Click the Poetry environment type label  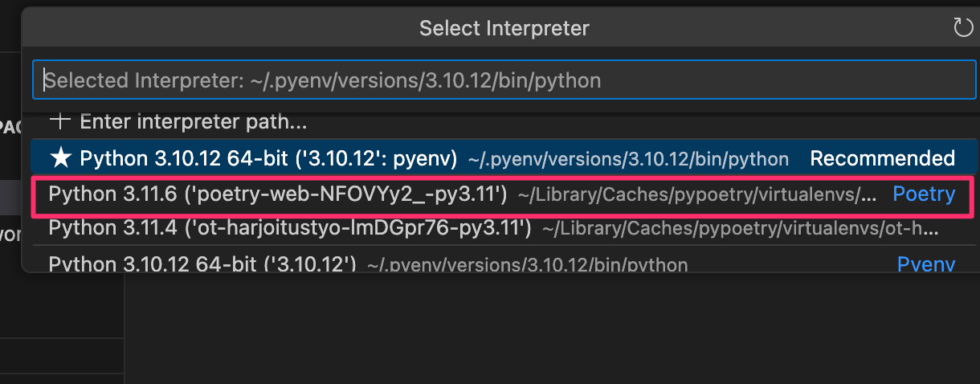tap(924, 194)
